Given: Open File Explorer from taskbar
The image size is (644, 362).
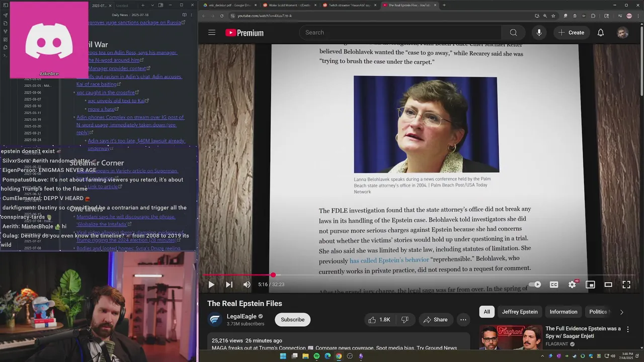Looking at the screenshot, I should pyautogui.click(x=305, y=356).
